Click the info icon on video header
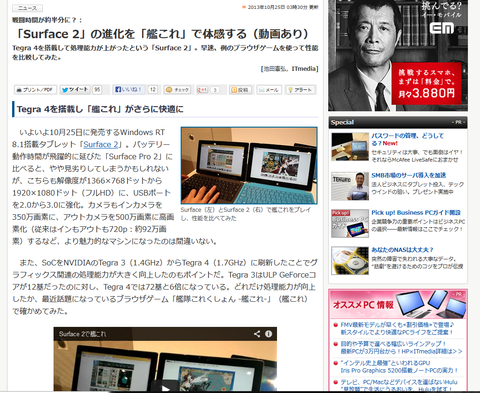The height and width of the screenshot is (393, 480). coord(268,334)
